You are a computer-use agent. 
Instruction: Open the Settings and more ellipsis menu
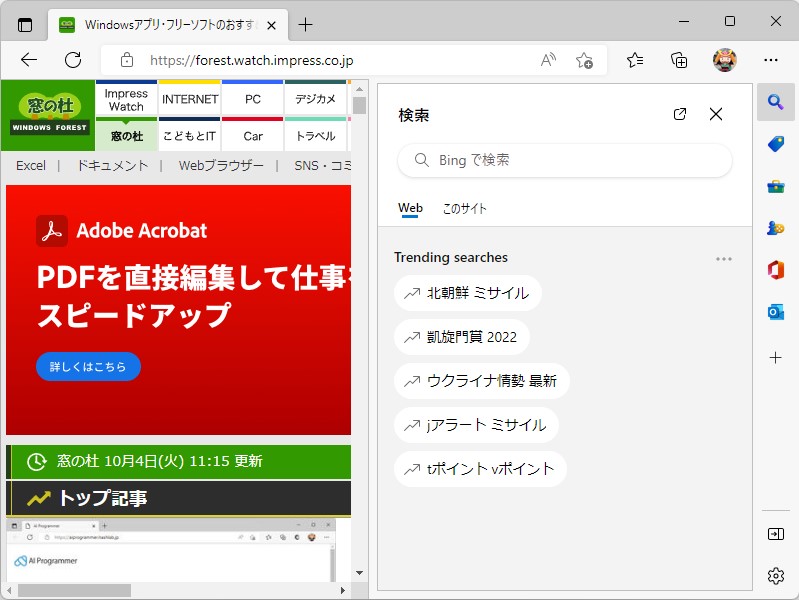coord(770,60)
